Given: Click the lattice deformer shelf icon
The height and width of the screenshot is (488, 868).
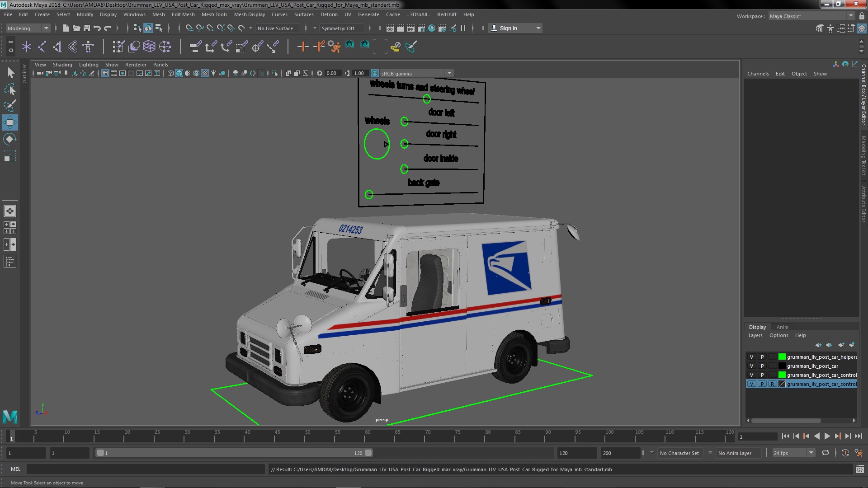Looking at the screenshot, I should (149, 46).
